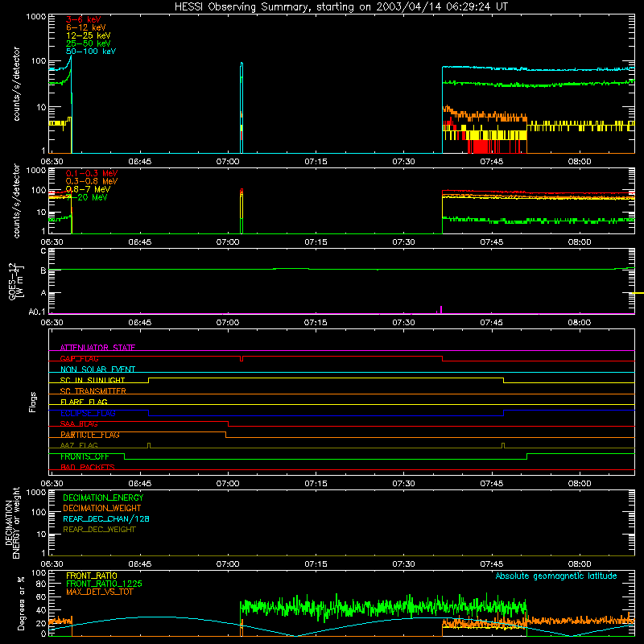Image resolution: width=644 pixels, height=644 pixels.
Task: Click the 12-25 keV legend label
Action: pos(89,35)
